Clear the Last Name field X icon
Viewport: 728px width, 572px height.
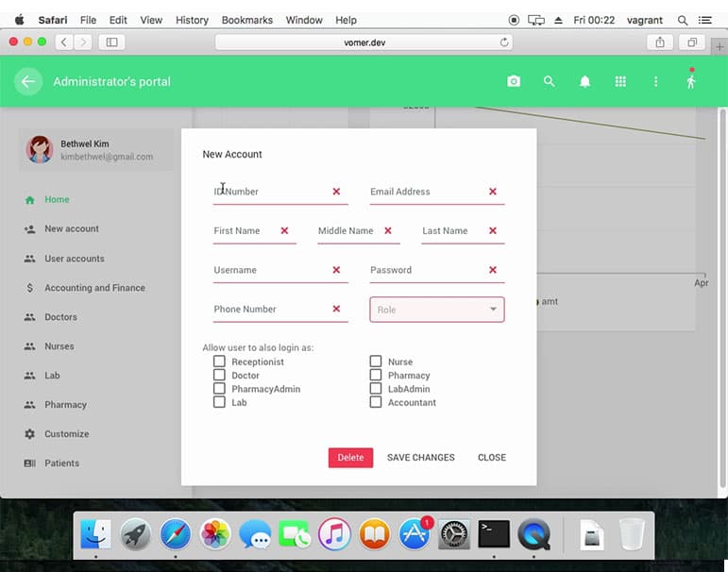[493, 230]
